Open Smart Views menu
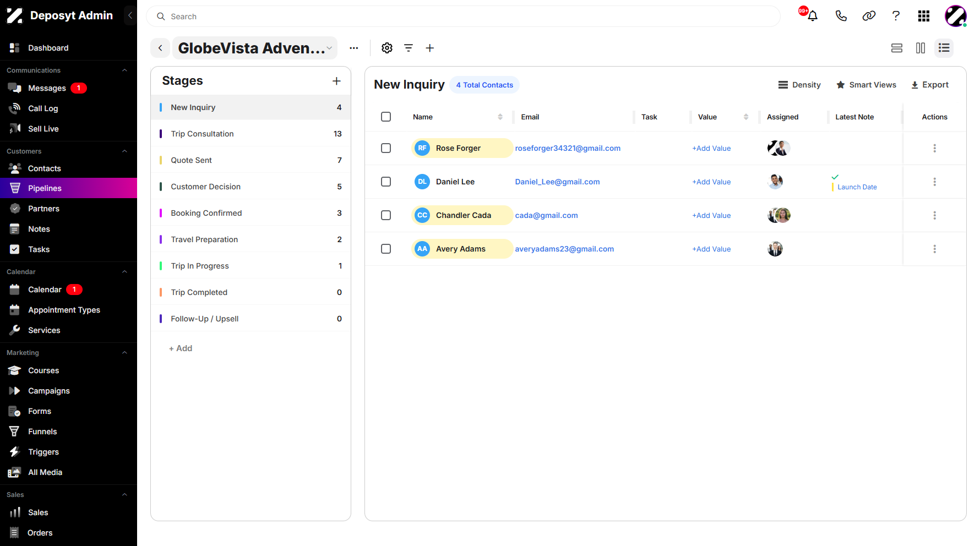 866,85
